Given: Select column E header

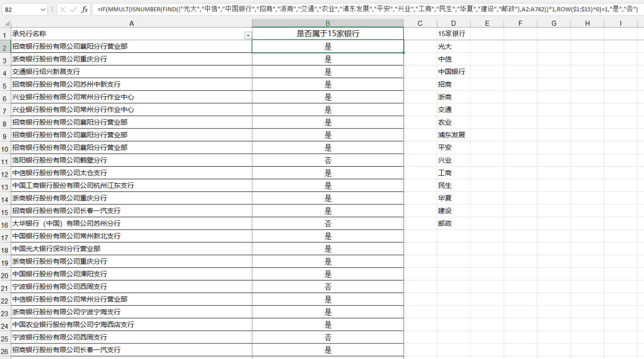Looking at the screenshot, I should click(487, 24).
